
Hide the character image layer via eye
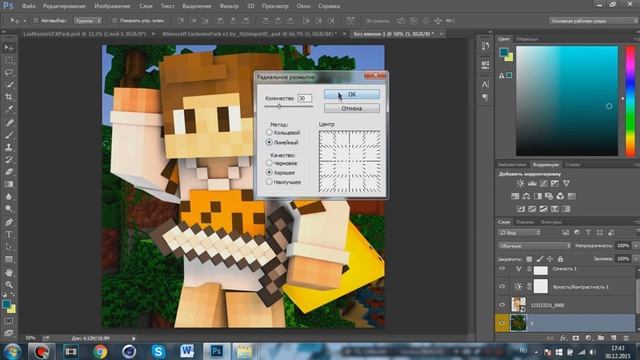(x=502, y=304)
